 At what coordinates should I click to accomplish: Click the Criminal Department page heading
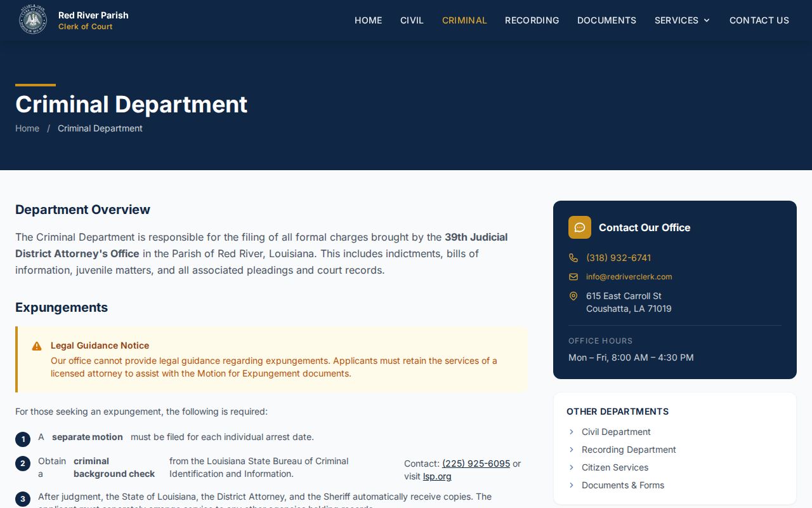131,104
